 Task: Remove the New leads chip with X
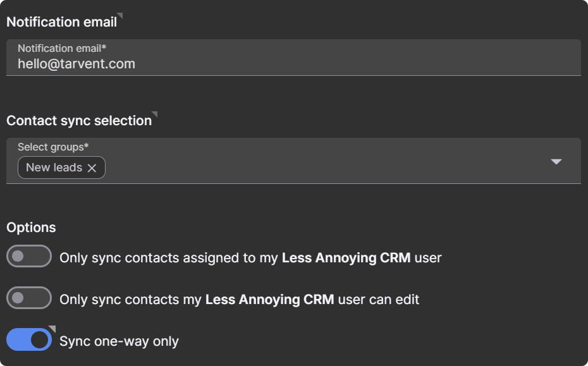click(x=92, y=168)
